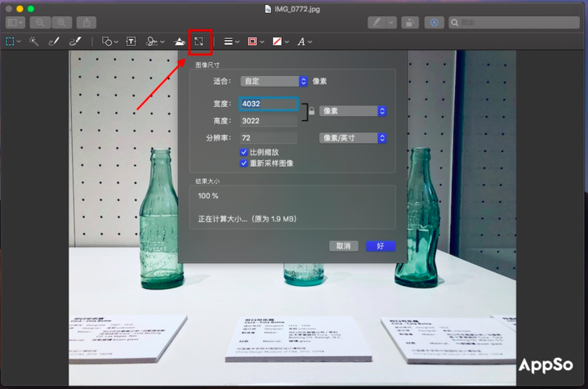Open the border color swatch picker

[x=256, y=41]
